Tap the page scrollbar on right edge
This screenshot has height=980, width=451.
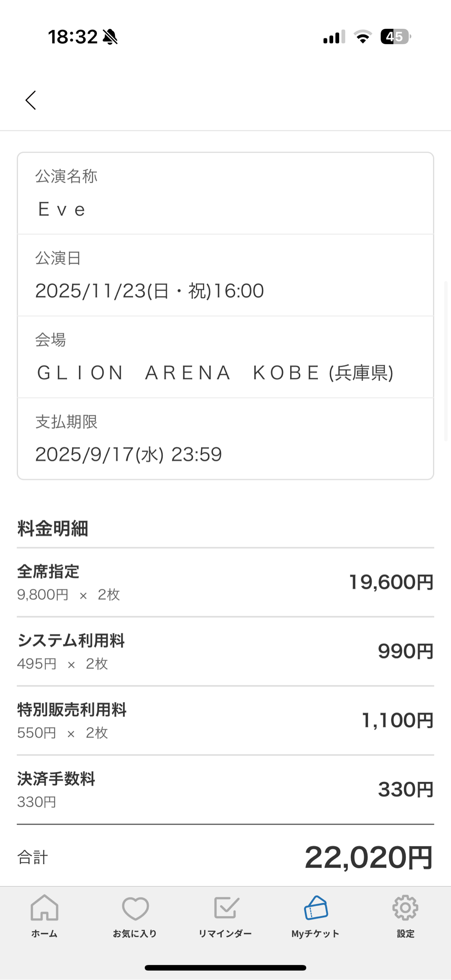click(446, 361)
